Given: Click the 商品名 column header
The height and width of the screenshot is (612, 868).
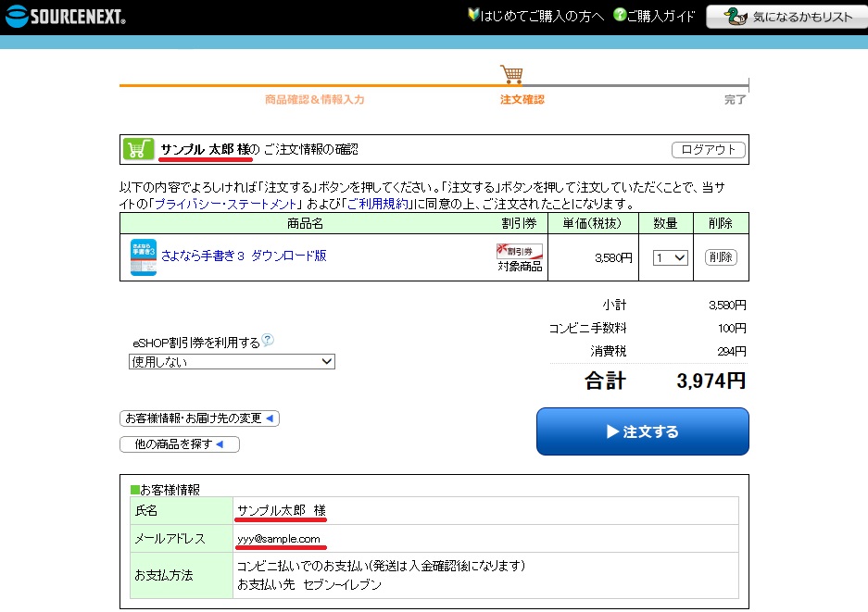Looking at the screenshot, I should [305, 223].
